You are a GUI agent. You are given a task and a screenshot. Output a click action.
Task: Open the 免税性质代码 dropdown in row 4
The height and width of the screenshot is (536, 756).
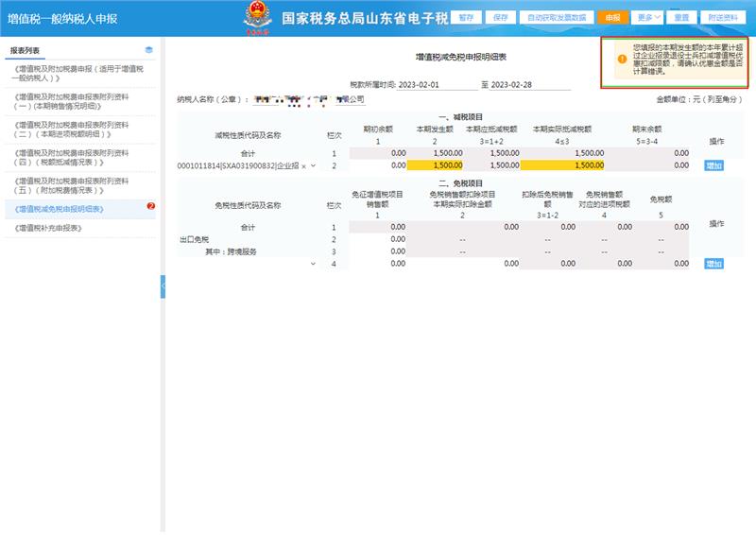click(313, 264)
